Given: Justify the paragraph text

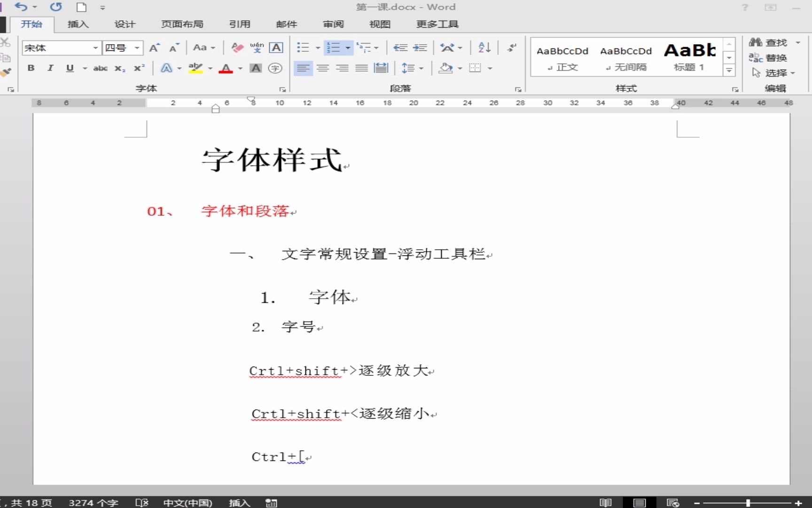Looking at the screenshot, I should point(361,68).
